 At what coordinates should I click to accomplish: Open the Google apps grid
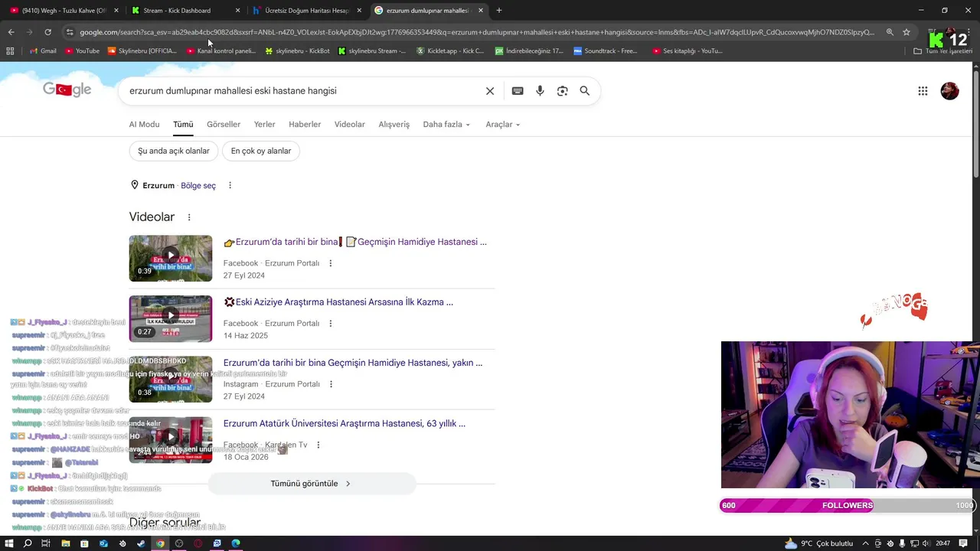click(923, 91)
